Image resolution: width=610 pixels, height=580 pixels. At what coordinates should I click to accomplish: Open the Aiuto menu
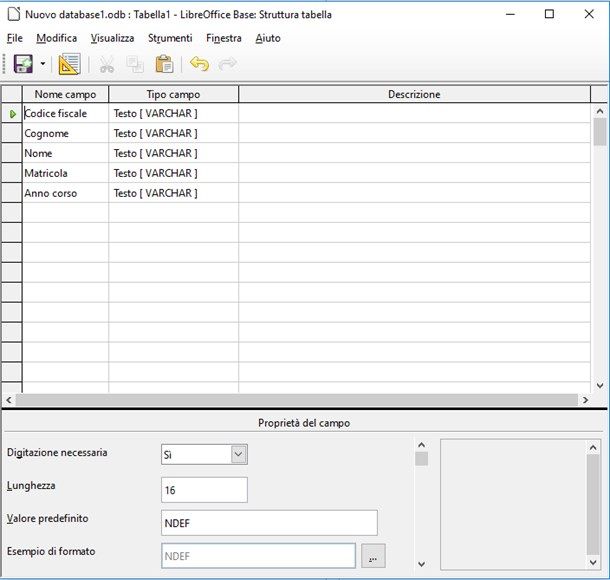(268, 38)
